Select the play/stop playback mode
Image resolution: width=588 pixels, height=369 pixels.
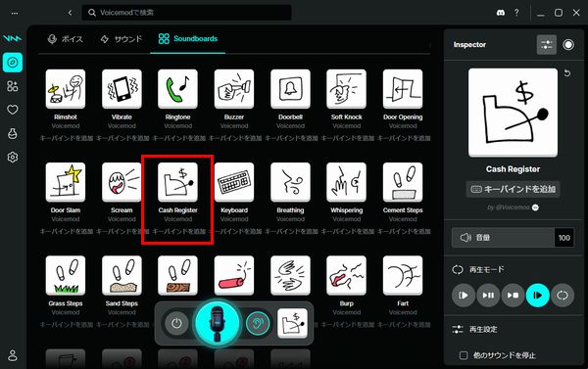point(513,296)
